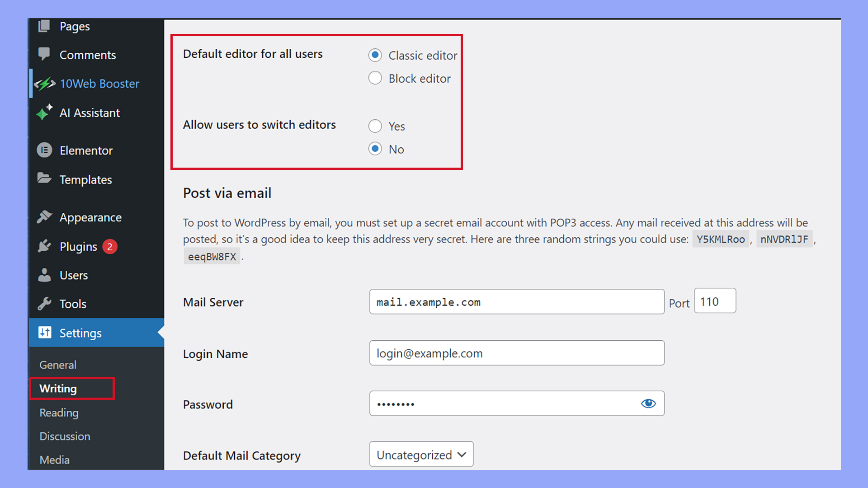Switch to the Reading settings page

point(58,413)
